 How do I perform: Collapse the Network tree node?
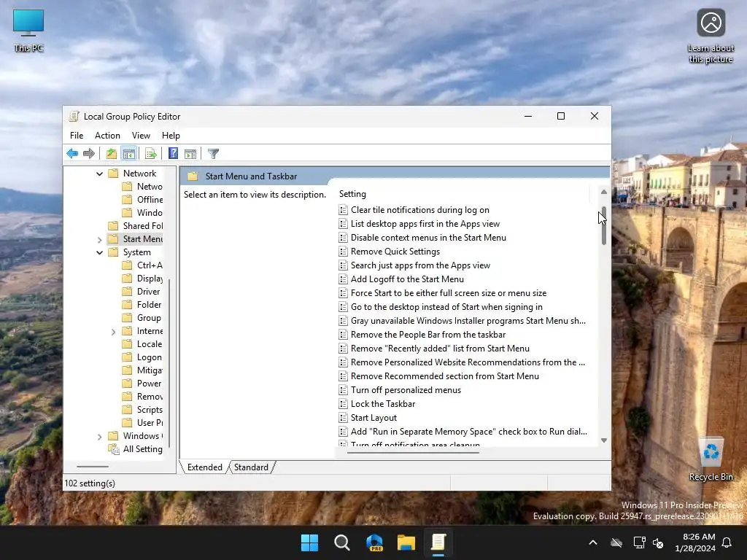(x=99, y=174)
